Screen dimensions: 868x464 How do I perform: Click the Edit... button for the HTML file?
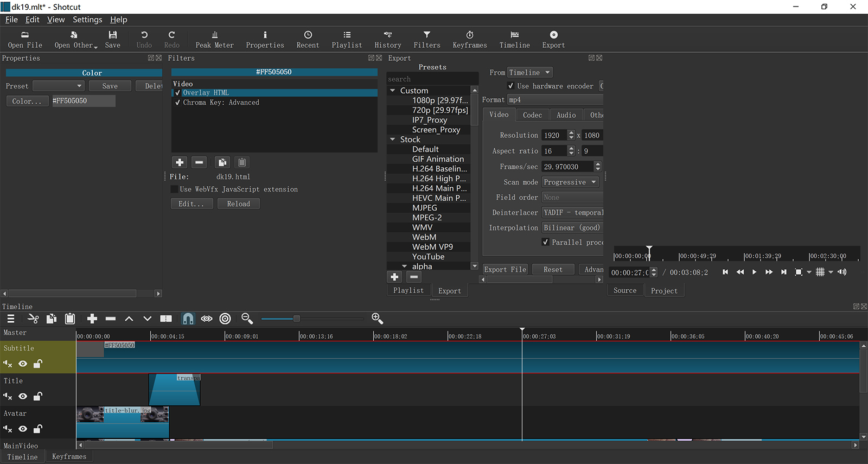192,204
